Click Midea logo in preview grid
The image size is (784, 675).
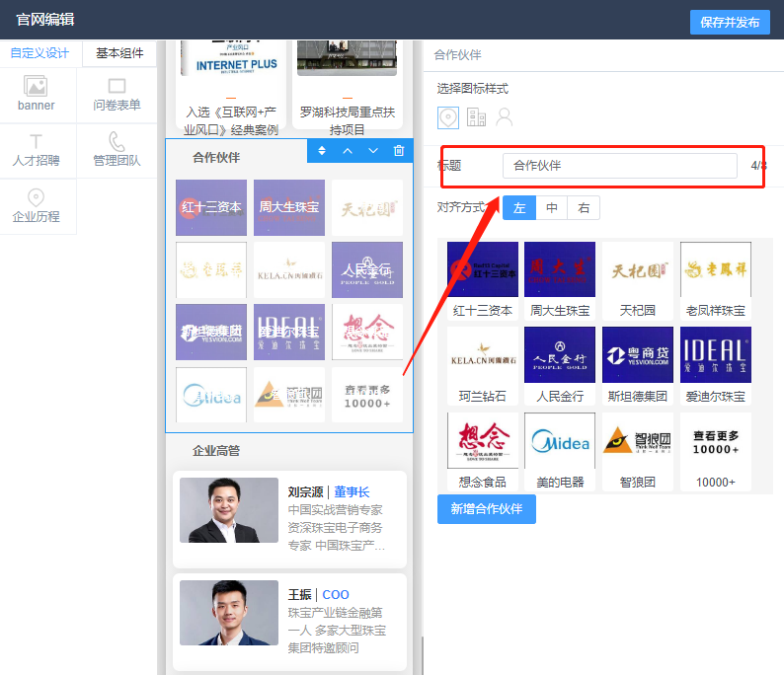pyautogui.click(x=211, y=395)
